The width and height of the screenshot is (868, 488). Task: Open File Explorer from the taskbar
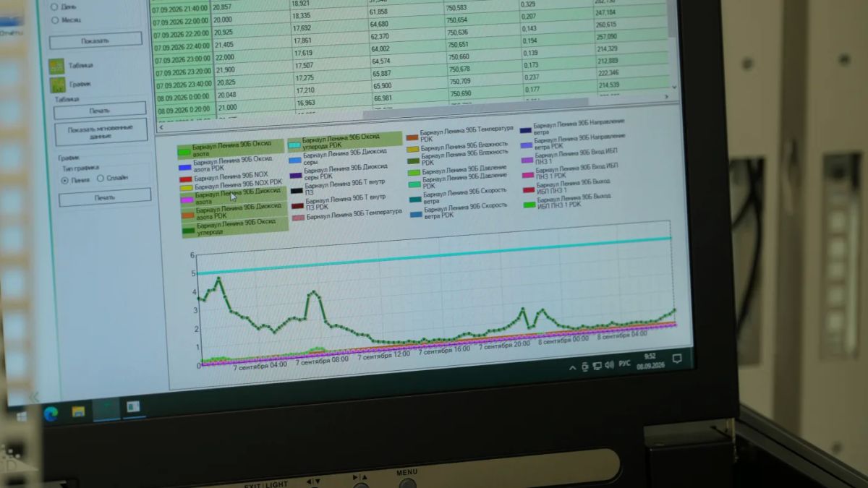(77, 412)
